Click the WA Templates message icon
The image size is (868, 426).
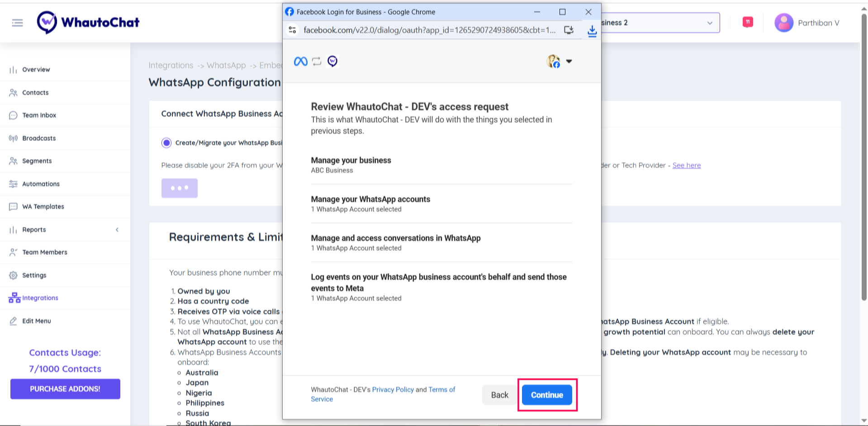[x=13, y=207]
